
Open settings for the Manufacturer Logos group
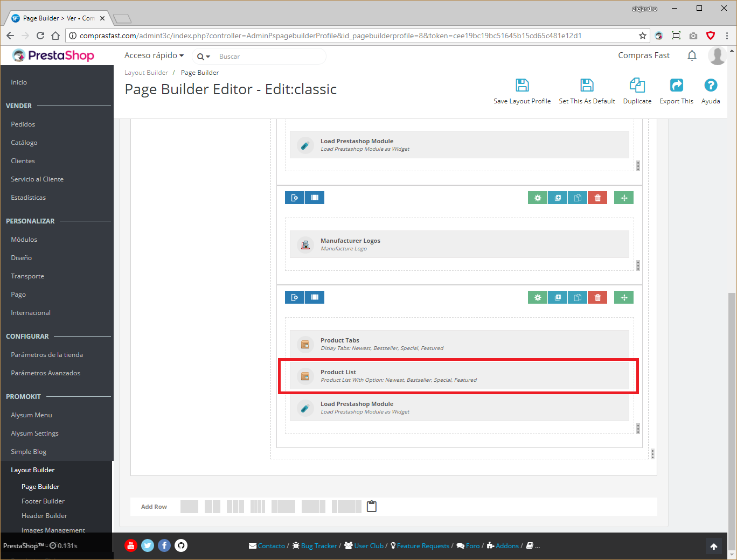click(538, 198)
